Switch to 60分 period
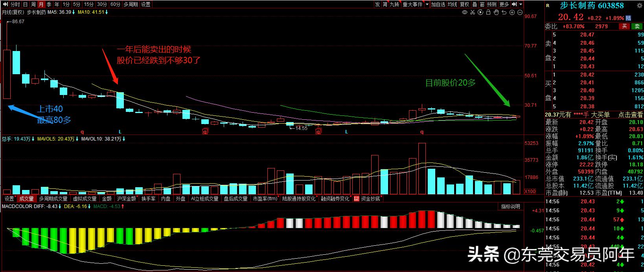 (x=115, y=4)
